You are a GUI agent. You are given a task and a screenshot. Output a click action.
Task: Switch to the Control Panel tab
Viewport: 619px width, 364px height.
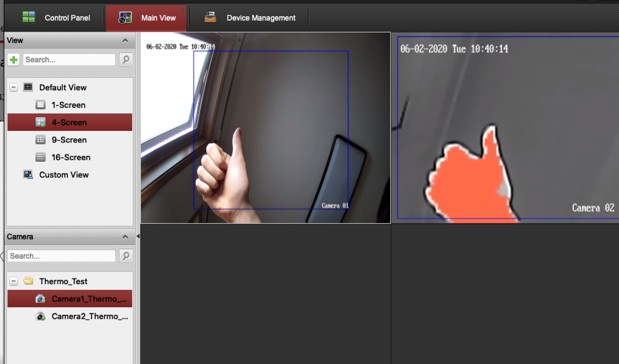click(x=67, y=18)
